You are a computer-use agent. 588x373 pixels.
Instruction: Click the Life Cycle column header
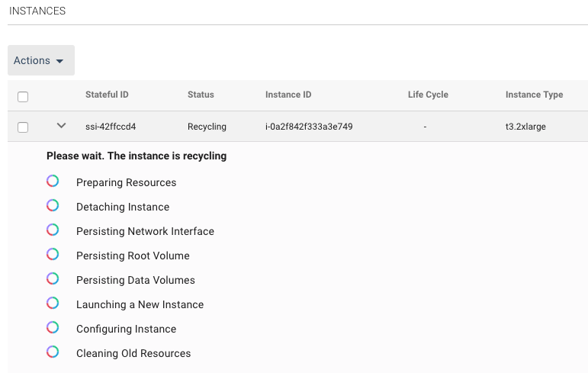(x=428, y=95)
